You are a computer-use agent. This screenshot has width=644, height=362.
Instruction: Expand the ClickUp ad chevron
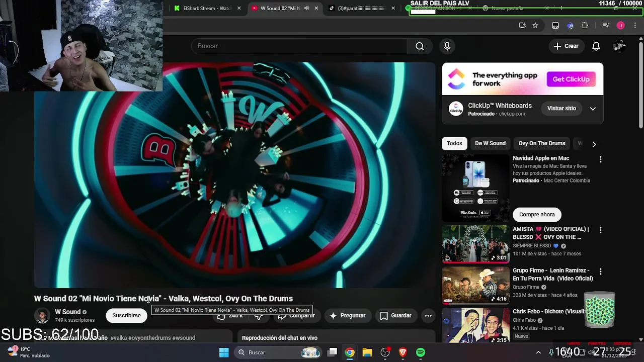(x=593, y=109)
